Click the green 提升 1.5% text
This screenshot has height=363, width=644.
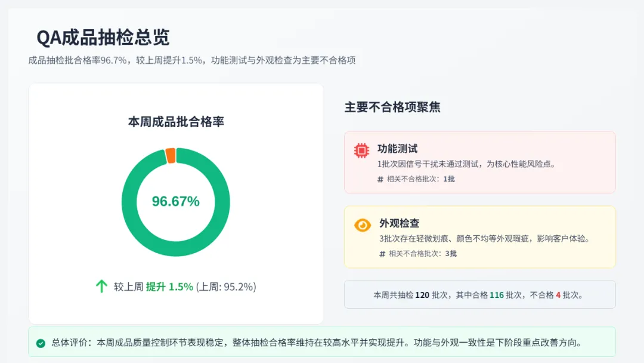point(169,287)
